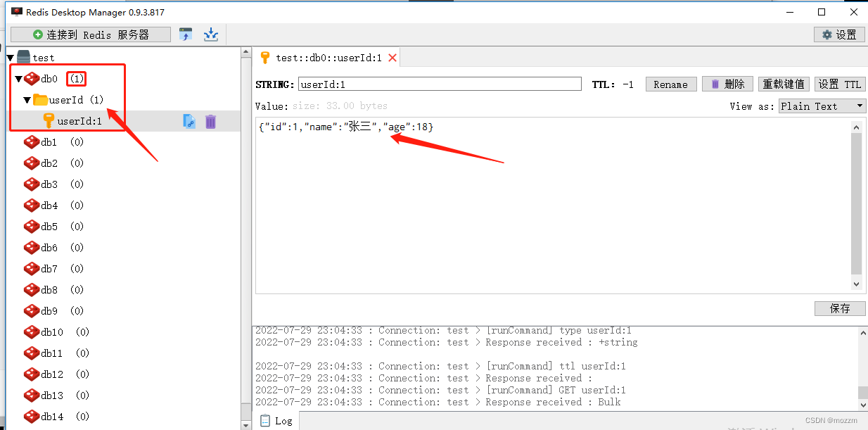The width and height of the screenshot is (868, 430).
Task: Click the key name field showing userId:1
Action: (x=440, y=84)
